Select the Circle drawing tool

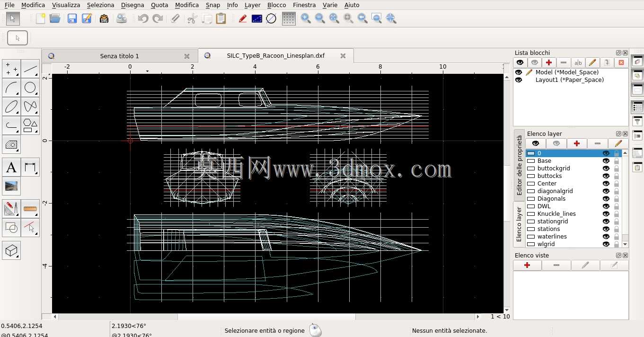[x=30, y=88]
